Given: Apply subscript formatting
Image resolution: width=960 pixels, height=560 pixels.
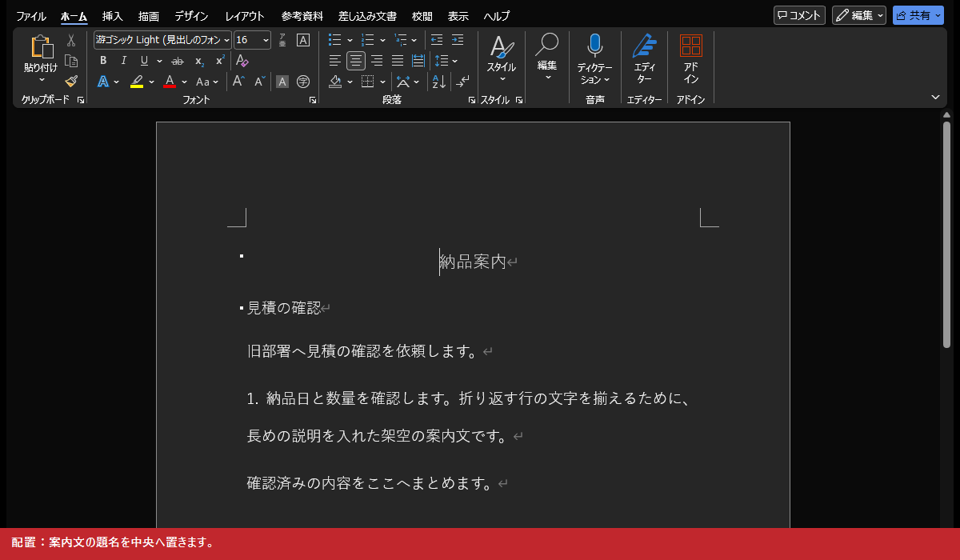Looking at the screenshot, I should (199, 61).
